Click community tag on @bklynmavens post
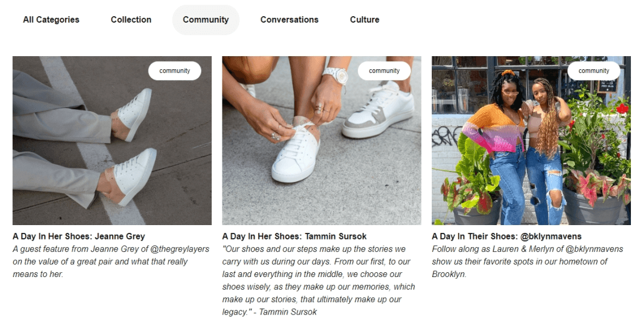The width and height of the screenshot is (644, 329). pyautogui.click(x=593, y=70)
